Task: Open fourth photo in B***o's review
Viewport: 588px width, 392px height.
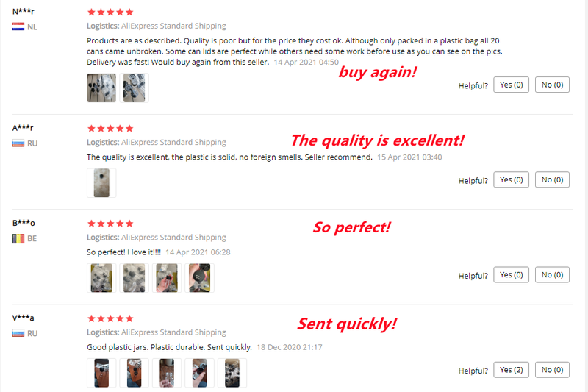Action: [x=199, y=278]
